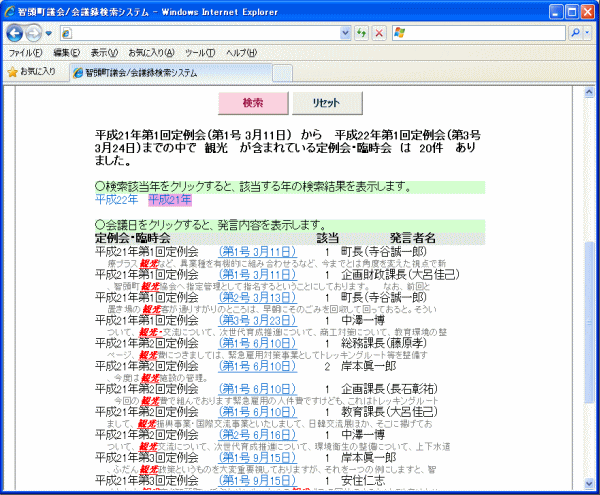Viewport: 600px width, 495px height.
Task: Select the 智頭町議会/会議録検索システム tab
Action: click(171, 73)
